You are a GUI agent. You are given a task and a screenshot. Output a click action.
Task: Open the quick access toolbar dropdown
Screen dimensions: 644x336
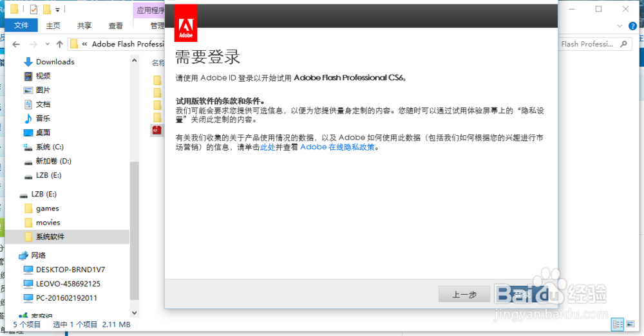click(57, 10)
